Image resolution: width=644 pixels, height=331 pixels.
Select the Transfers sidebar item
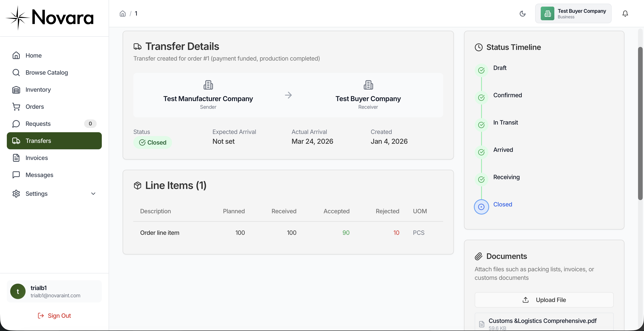54,141
